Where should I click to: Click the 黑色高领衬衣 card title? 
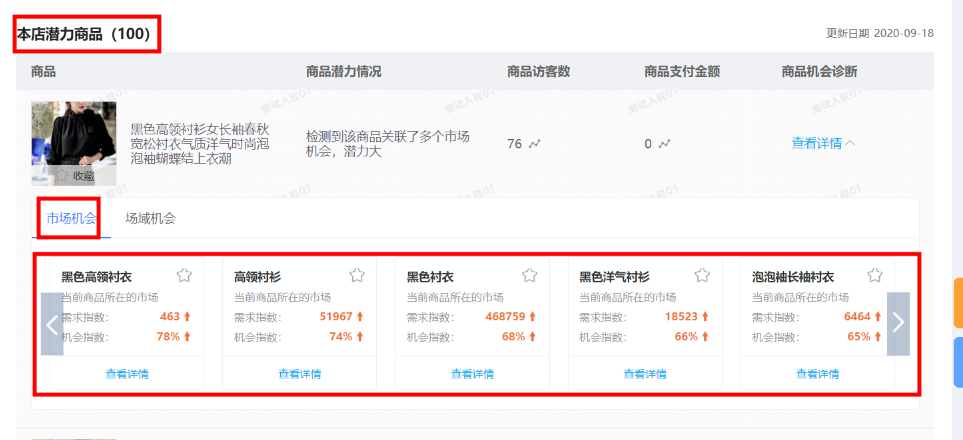[x=96, y=277]
